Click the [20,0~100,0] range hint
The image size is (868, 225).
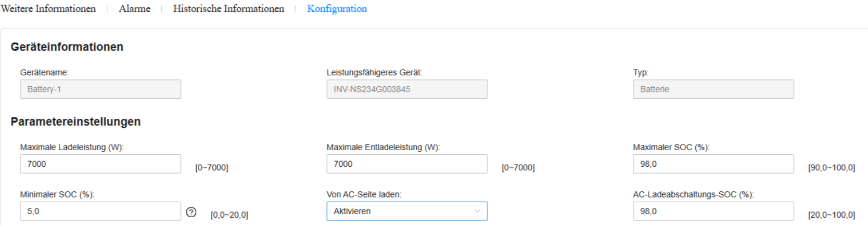point(831,215)
